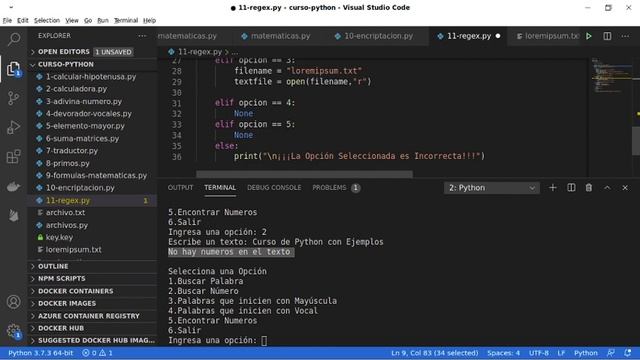This screenshot has width=640, height=360.
Task: Click 11-regex.py in breadcrumb
Action: pos(200,52)
